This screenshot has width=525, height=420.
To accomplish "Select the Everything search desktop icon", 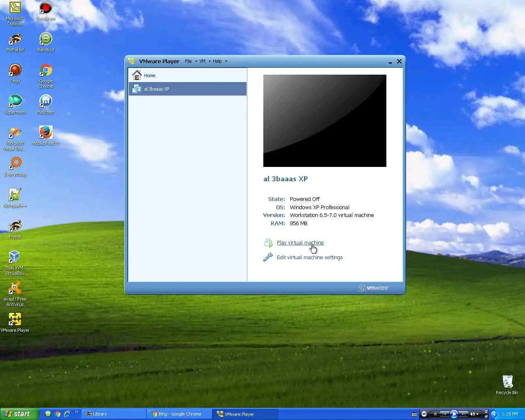I will pos(15,167).
